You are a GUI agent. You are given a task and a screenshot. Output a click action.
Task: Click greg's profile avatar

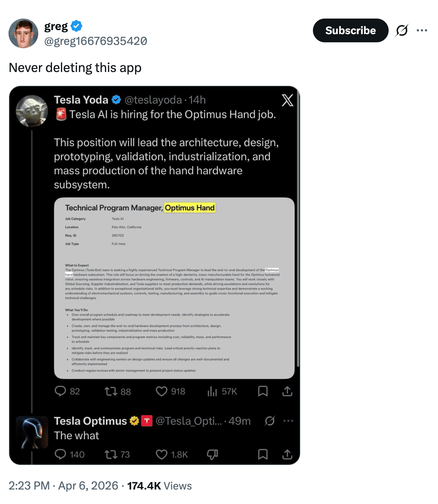23,33
